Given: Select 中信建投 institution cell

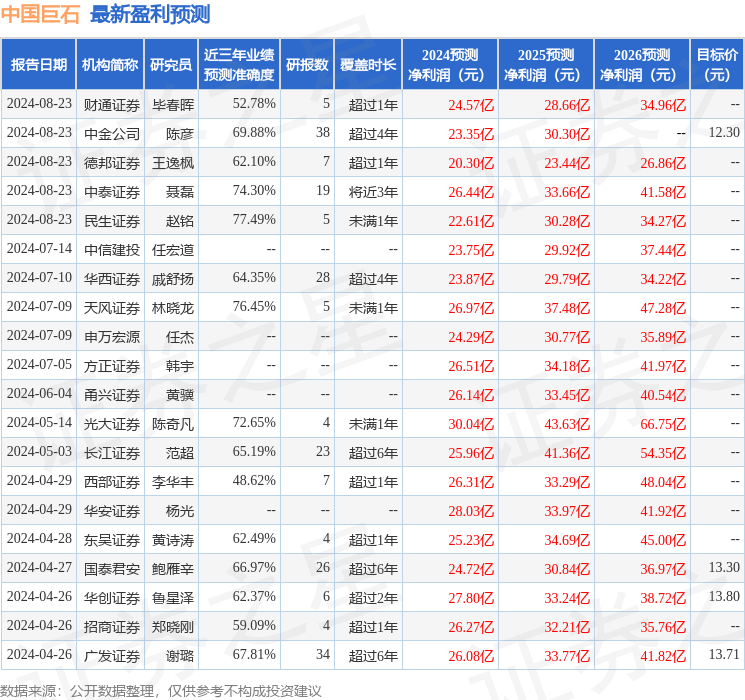Looking at the screenshot, I should pos(112,250).
